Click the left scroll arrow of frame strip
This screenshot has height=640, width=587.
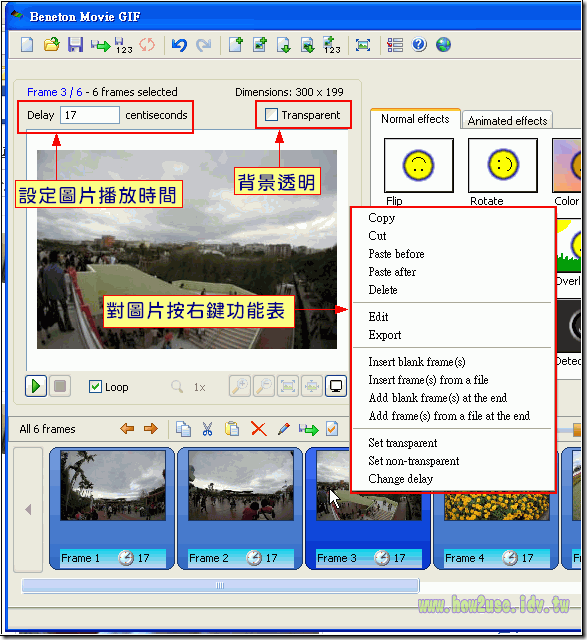(28, 509)
